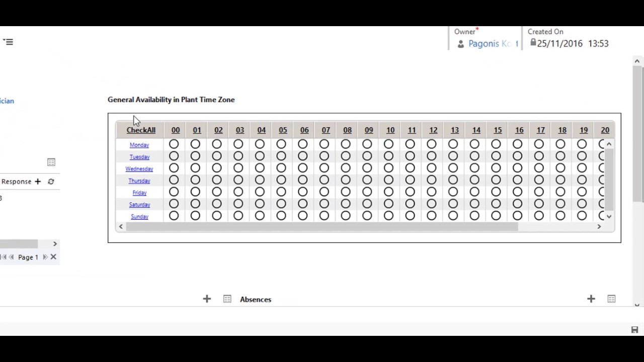Screen dimensions: 644x362
Task: Click the 20 hour column header
Action: click(605, 130)
